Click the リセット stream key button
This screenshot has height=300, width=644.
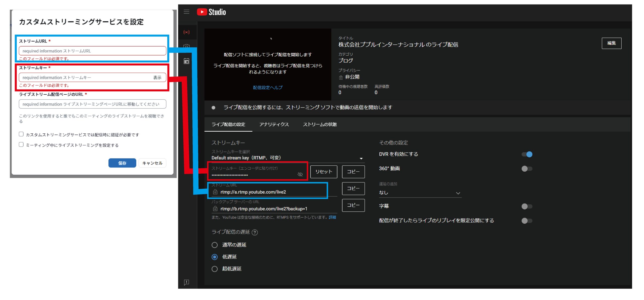324,172
